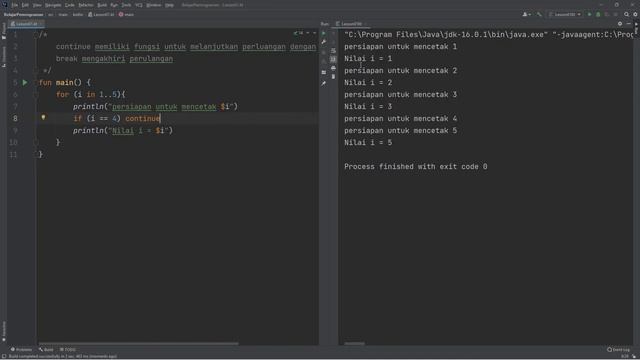Click 'Process finished with exit code 0' text
Viewport: 640px width, 360px height.
(416, 167)
